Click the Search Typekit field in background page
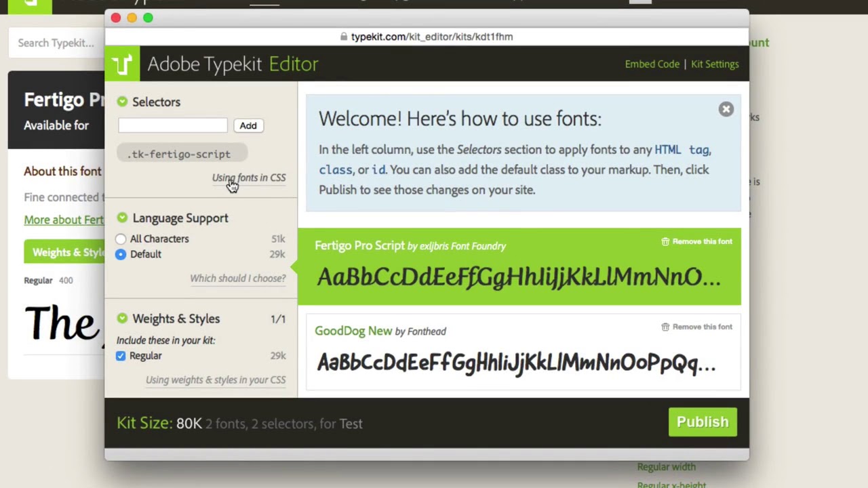 pos(57,43)
